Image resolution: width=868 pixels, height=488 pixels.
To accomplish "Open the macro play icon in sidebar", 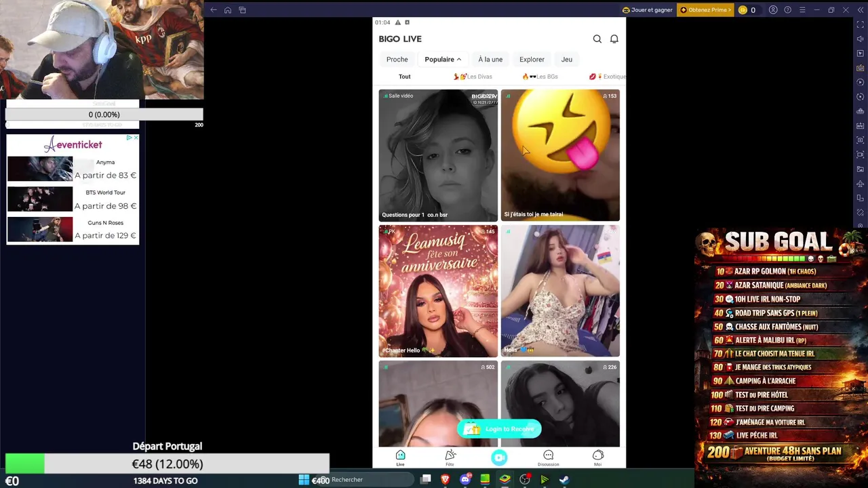I will coord(860,82).
